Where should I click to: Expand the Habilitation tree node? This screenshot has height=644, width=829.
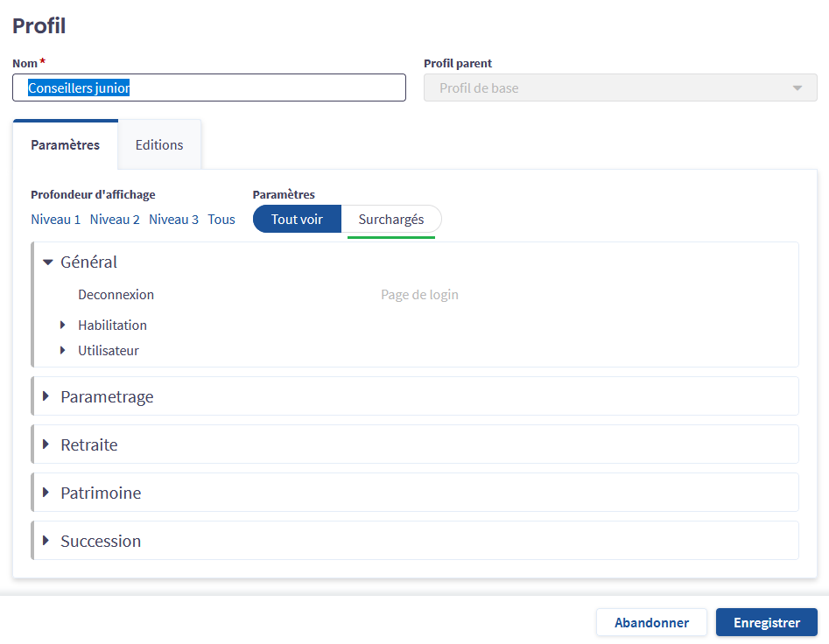coord(63,325)
